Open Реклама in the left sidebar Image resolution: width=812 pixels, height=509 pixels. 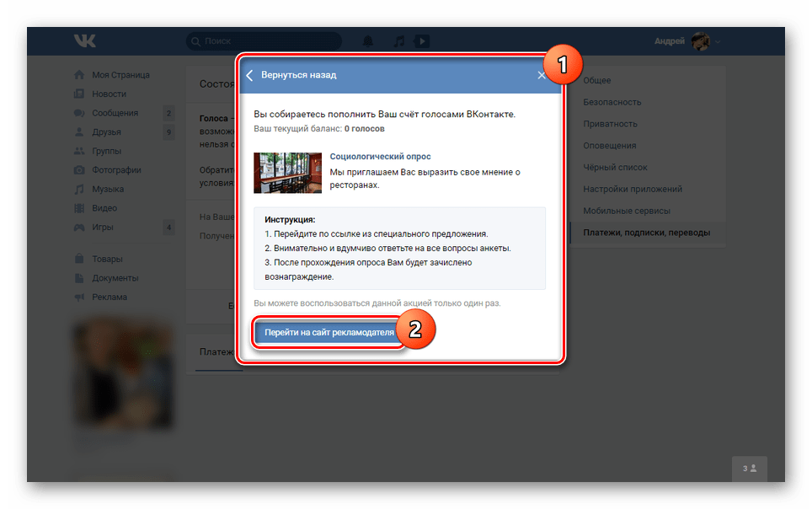(x=110, y=297)
